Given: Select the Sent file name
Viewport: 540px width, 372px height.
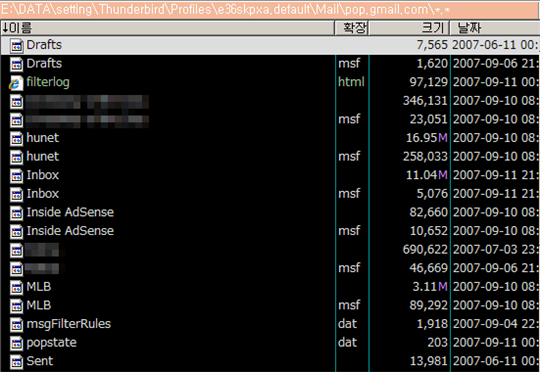Looking at the screenshot, I should pos(40,361).
